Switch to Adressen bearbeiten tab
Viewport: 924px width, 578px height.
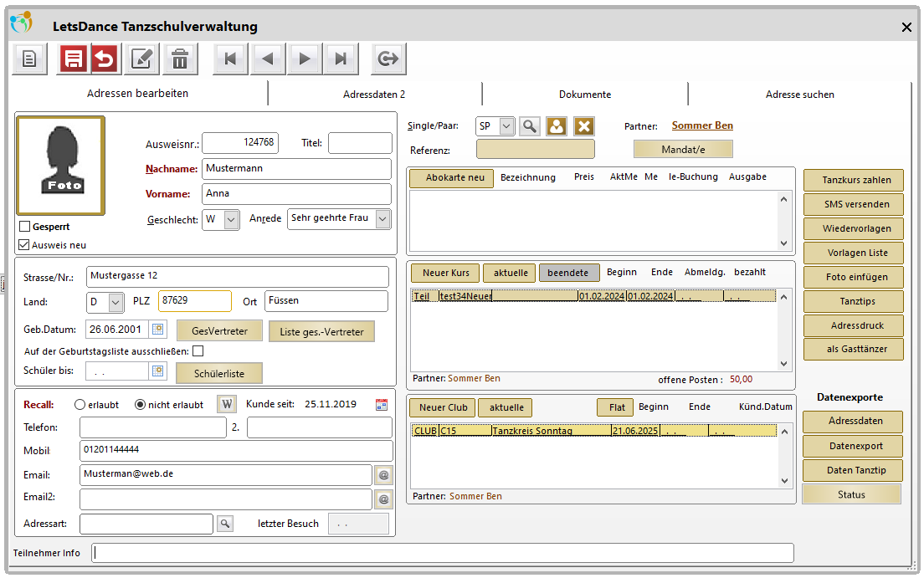pos(138,93)
